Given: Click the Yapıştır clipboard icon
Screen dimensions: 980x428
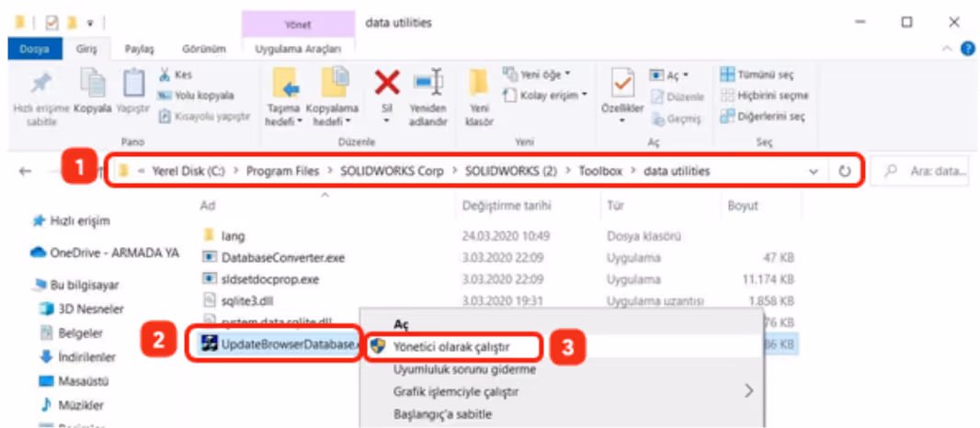Looking at the screenshot, I should tap(133, 83).
